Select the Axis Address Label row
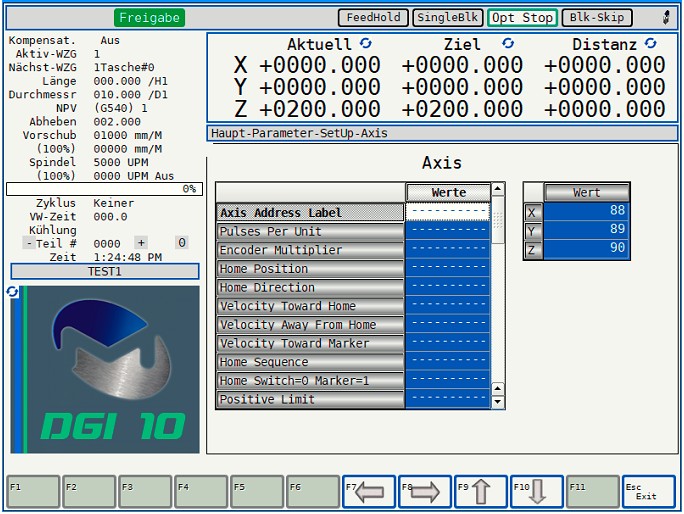The height and width of the screenshot is (514, 684). 310,212
